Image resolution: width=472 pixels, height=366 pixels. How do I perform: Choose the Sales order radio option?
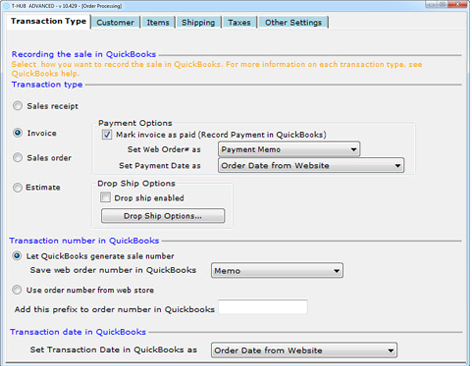(x=18, y=157)
